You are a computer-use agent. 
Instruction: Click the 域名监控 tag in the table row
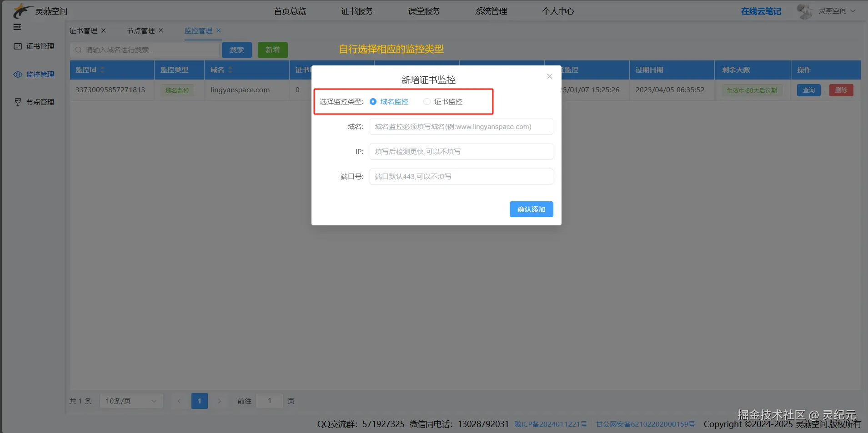[177, 90]
